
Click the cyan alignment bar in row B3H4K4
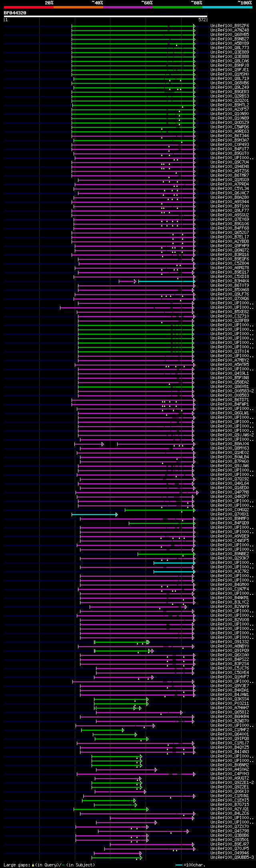(166, 281)
